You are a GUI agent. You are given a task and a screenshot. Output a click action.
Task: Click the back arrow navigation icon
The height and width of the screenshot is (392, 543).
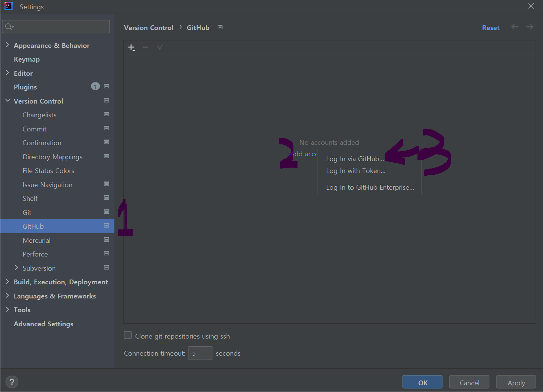pos(515,27)
